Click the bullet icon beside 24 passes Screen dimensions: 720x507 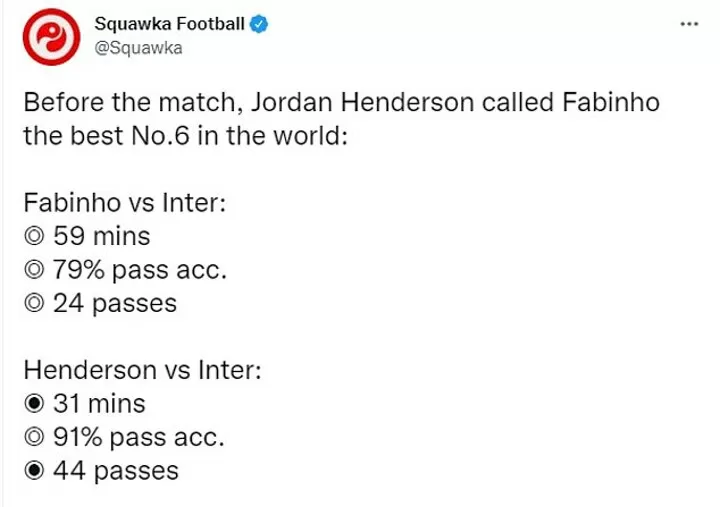[33, 304]
